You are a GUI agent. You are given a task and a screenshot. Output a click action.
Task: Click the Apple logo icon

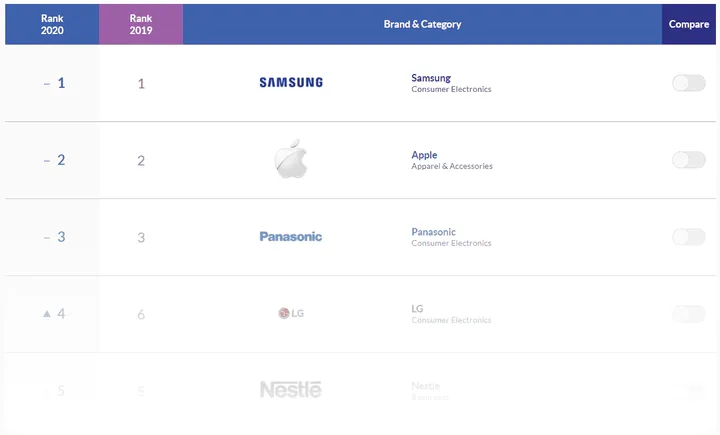[x=291, y=160]
